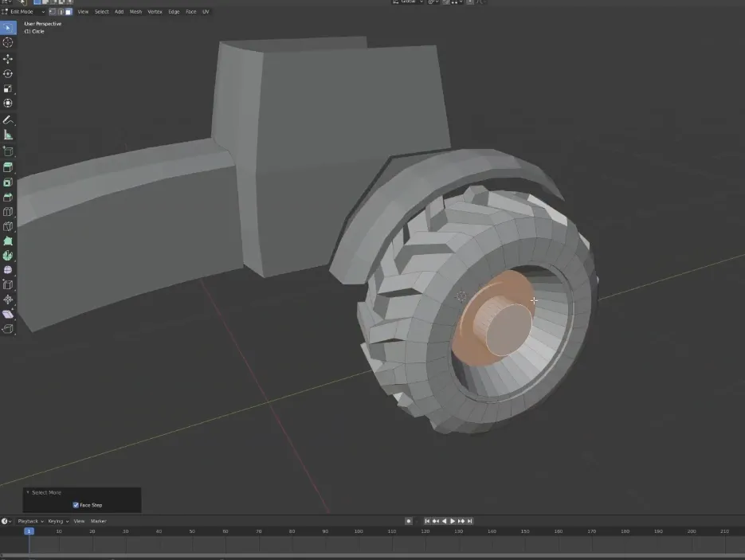
Task: Select the Poly Build tool
Action: pyautogui.click(x=8, y=241)
